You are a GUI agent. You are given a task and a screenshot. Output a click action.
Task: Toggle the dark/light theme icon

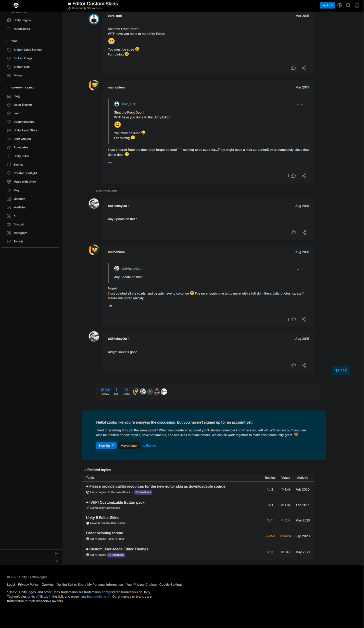click(x=339, y=5)
